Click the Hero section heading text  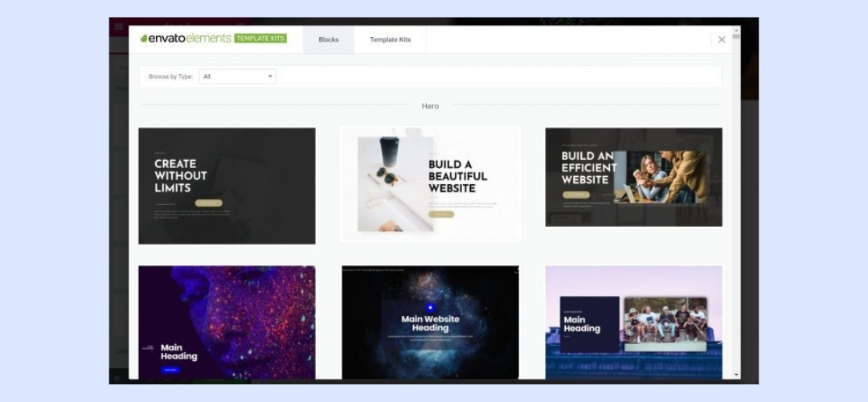pos(430,106)
